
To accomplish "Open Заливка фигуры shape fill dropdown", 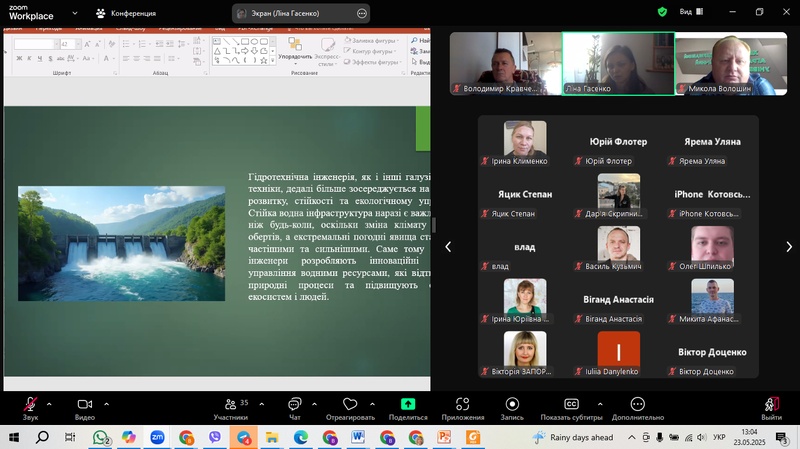I will click(372, 40).
